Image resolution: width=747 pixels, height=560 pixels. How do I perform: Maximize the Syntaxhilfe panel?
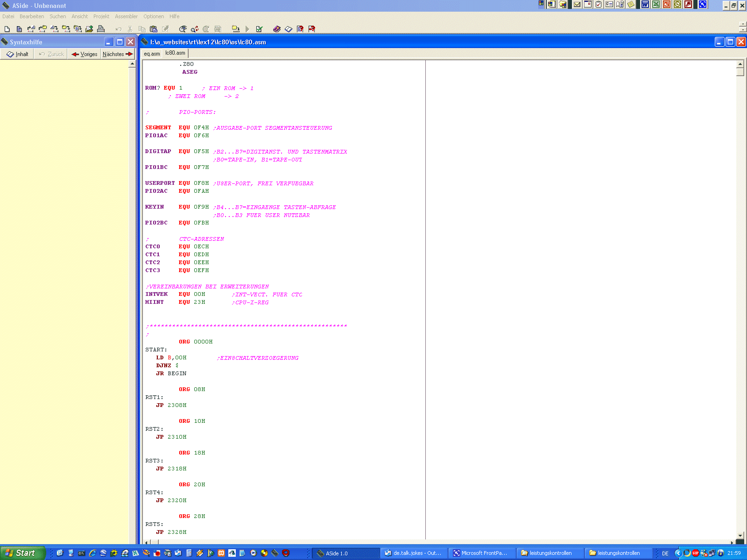coord(120,42)
